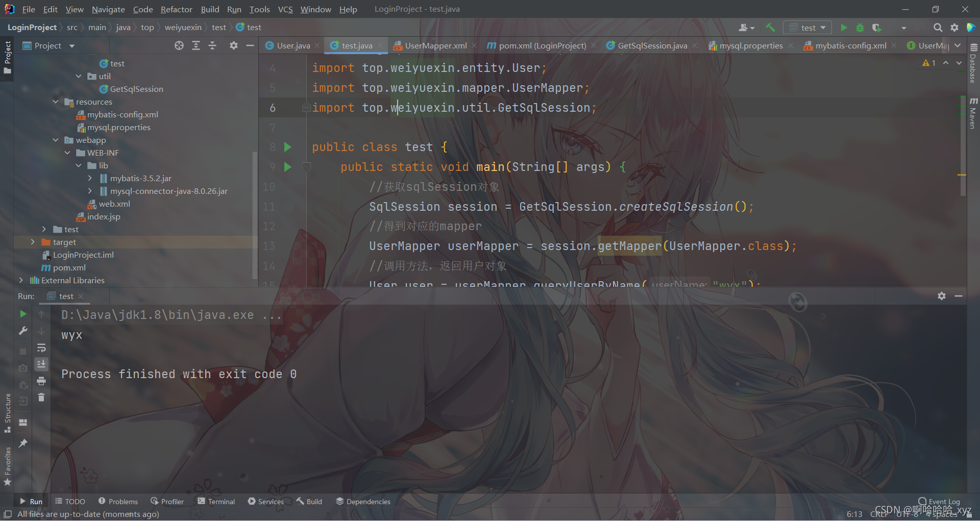Go to previous highlighted error arrow
Viewport: 980px width, 521px height.
[x=946, y=63]
